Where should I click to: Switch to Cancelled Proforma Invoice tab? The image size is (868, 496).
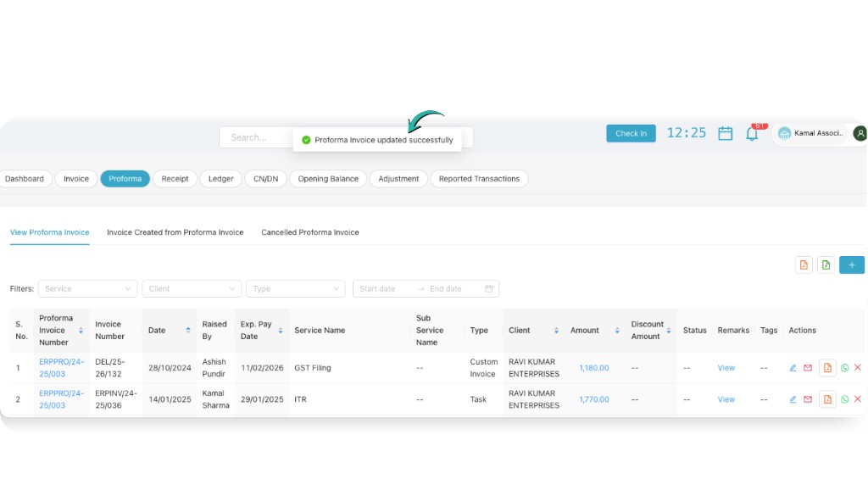309,232
